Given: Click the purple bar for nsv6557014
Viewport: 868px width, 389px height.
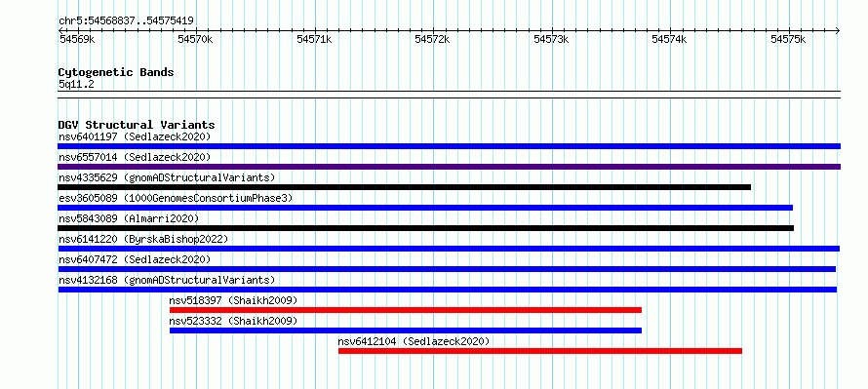Looking at the screenshot, I should tap(449, 167).
